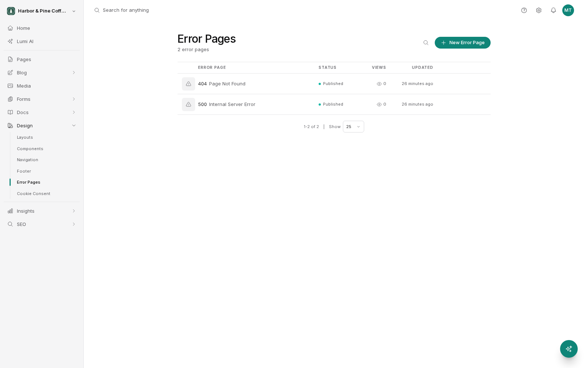Viewport: 588px width, 368px height.
Task: Click the search icon beside New Error Page
Action: point(426,43)
